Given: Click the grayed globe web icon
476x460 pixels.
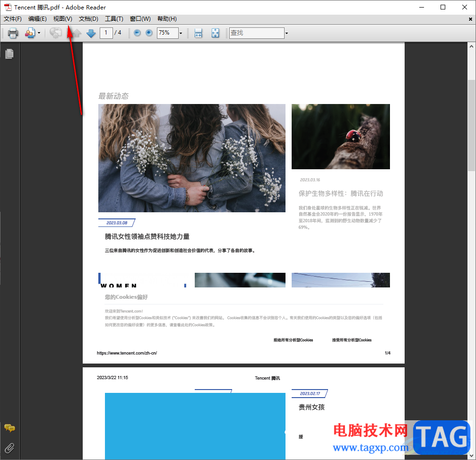Looking at the screenshot, I should pos(56,33).
